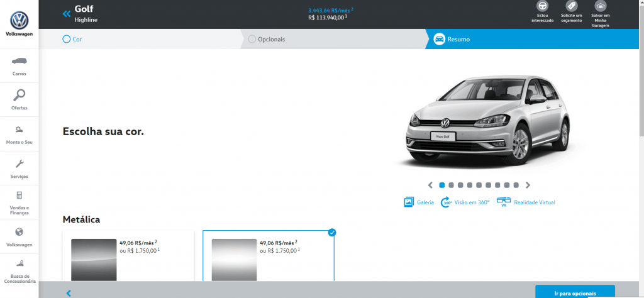Click Escolha sua cor heading
644x298 pixels.
coord(103,131)
